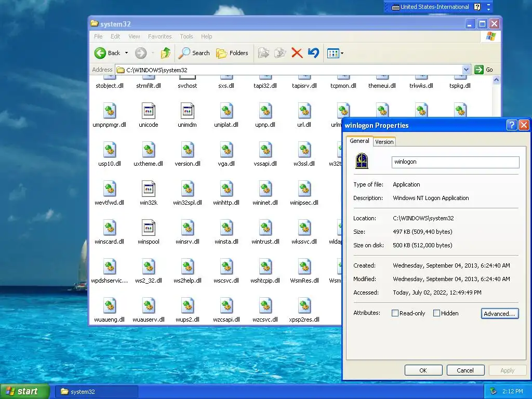The height and width of the screenshot is (399, 532).
Task: Click the system32 taskbar button
Action: (x=97, y=392)
